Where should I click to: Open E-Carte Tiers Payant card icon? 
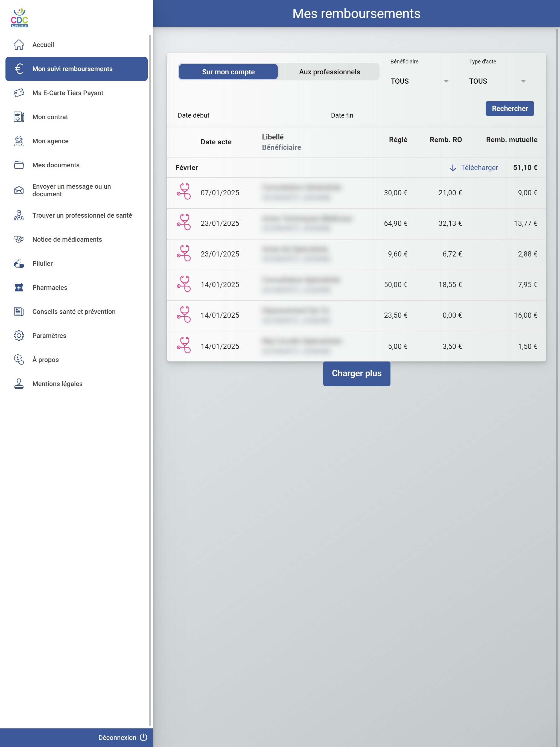click(19, 93)
